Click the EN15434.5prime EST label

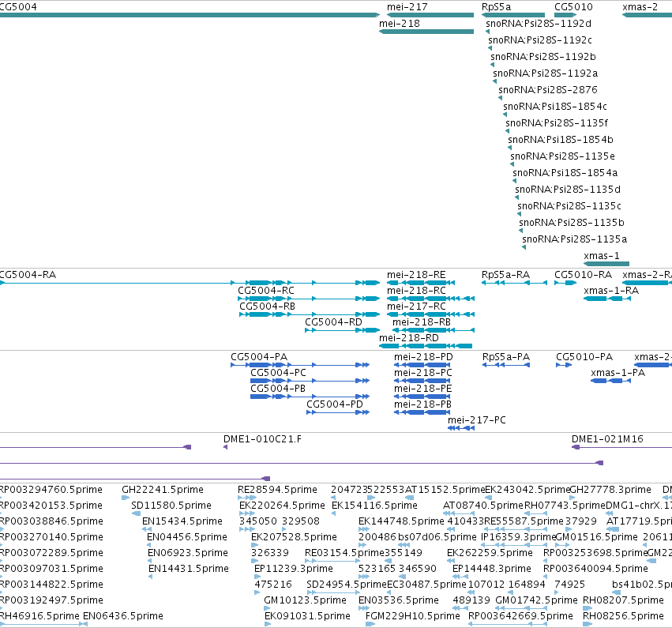182,521
